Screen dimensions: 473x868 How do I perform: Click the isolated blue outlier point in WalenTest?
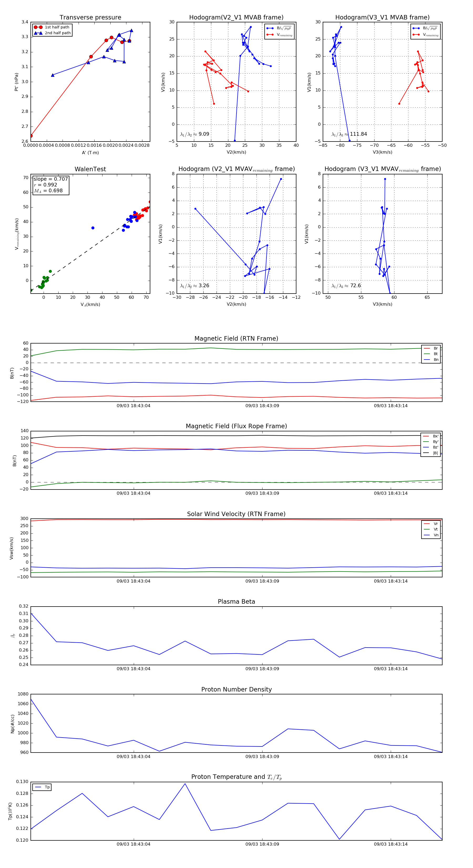(93, 228)
